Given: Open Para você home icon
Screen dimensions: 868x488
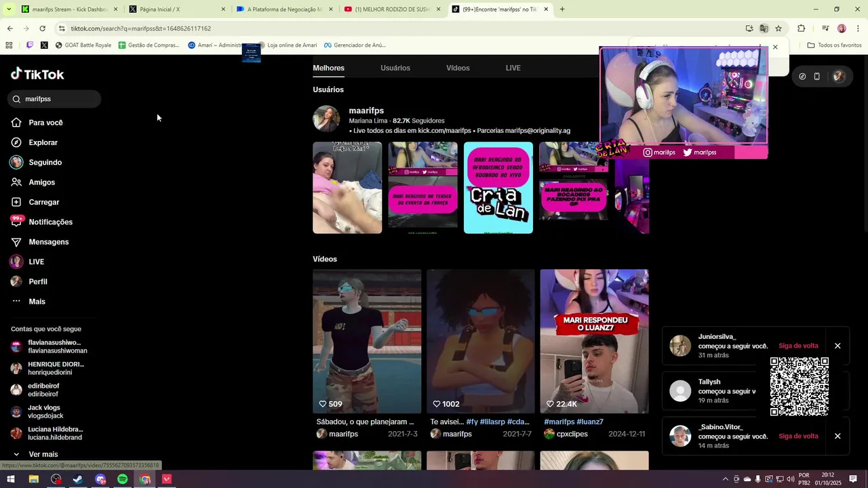Looking at the screenshot, I should click(x=16, y=123).
